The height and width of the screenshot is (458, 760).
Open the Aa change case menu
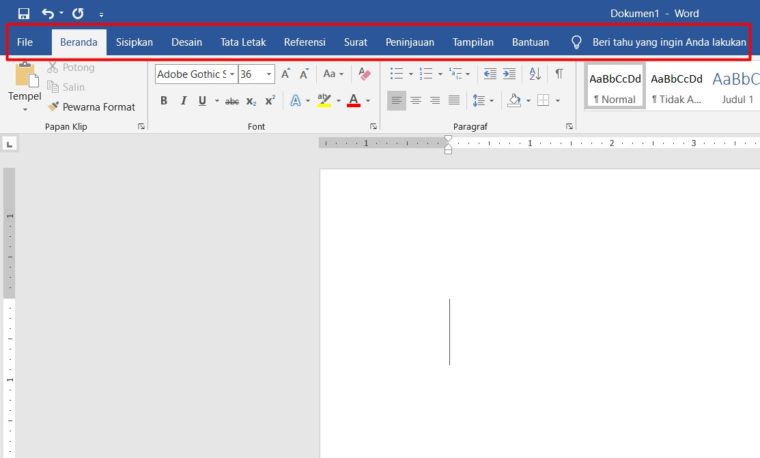point(333,74)
